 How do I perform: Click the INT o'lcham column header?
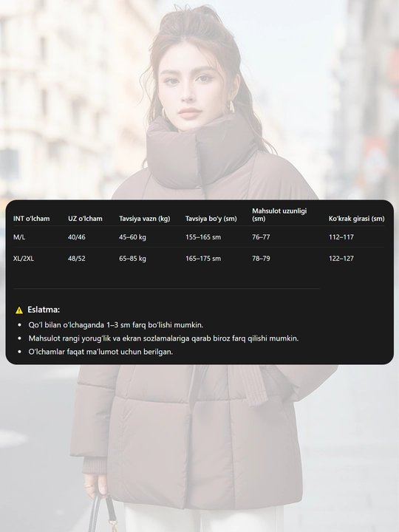click(x=31, y=219)
